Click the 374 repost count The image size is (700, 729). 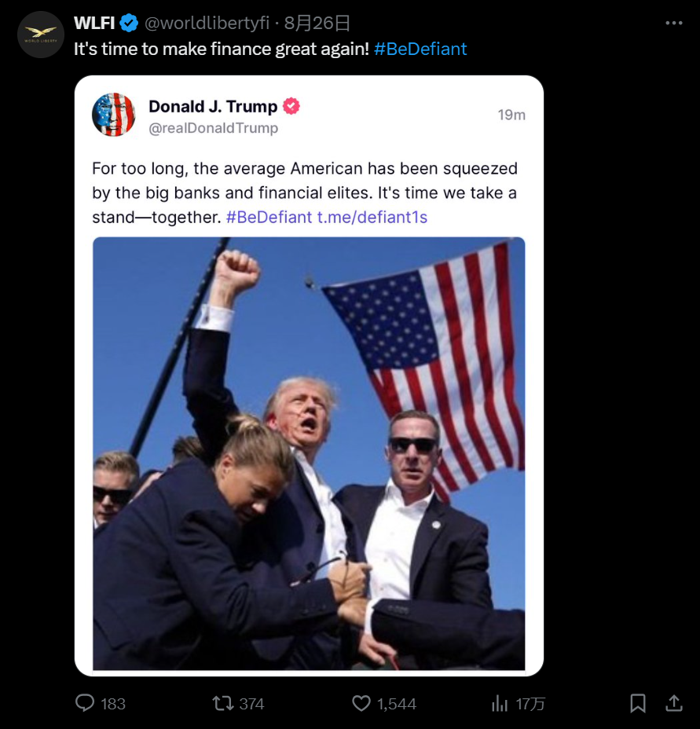click(251, 703)
